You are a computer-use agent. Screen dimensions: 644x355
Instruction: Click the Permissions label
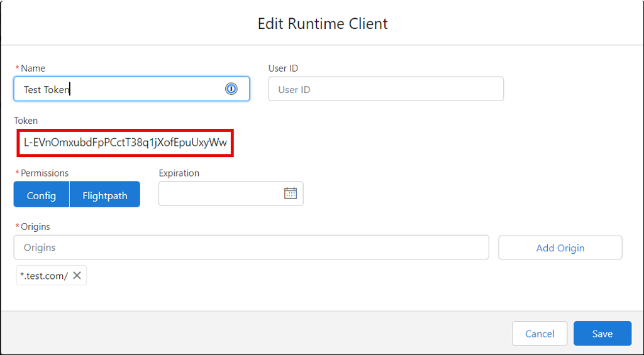pos(45,173)
